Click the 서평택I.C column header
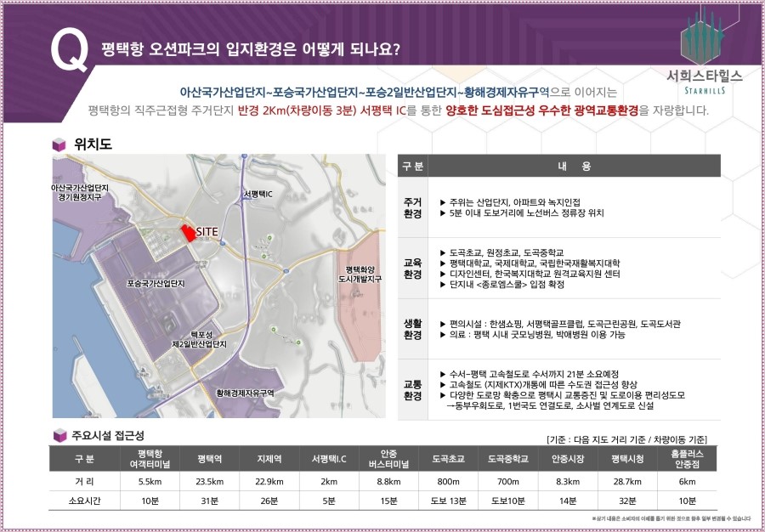The width and height of the screenshot is (765, 532). point(329,459)
